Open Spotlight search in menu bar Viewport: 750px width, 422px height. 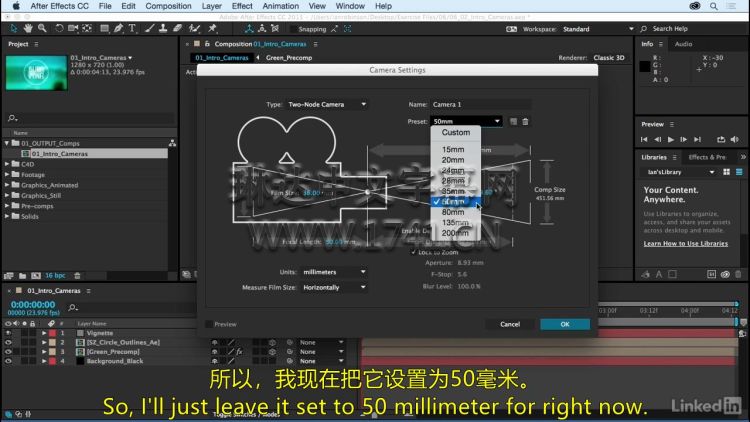click(x=714, y=6)
